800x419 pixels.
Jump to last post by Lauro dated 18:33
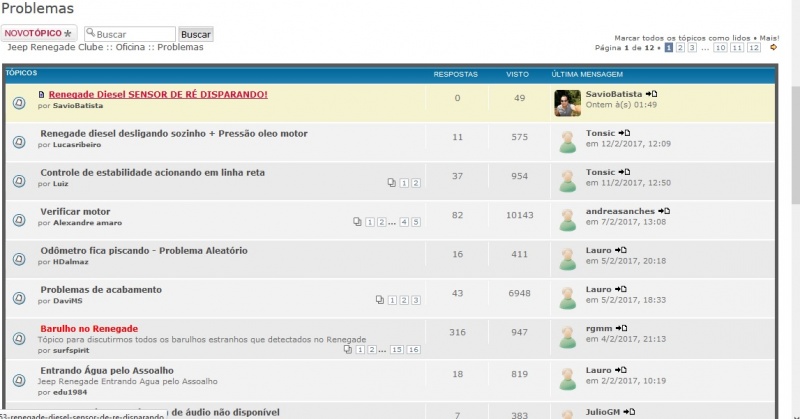point(621,289)
